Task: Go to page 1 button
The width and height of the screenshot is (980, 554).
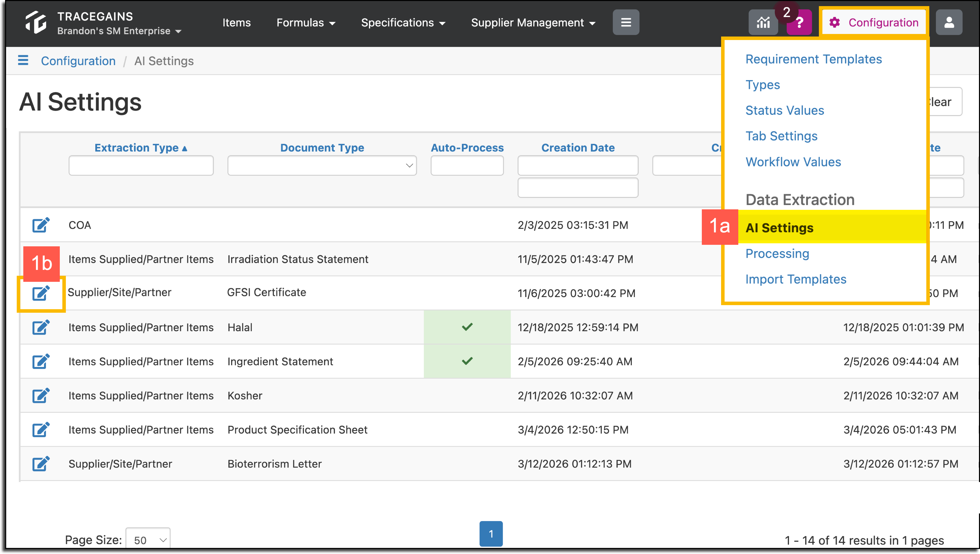Action: click(x=491, y=534)
